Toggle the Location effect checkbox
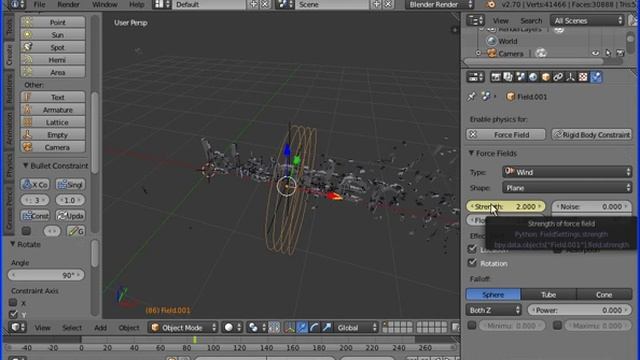The image size is (640, 360). tap(472, 249)
